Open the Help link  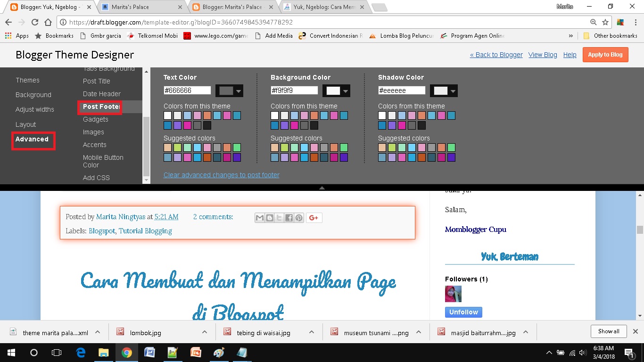[x=570, y=55]
